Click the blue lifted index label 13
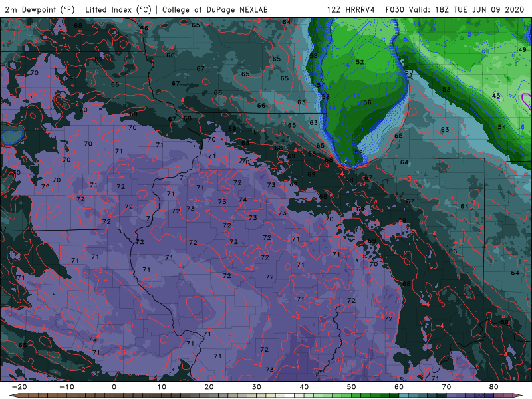This screenshot has width=532, height=399. pyautogui.click(x=356, y=96)
